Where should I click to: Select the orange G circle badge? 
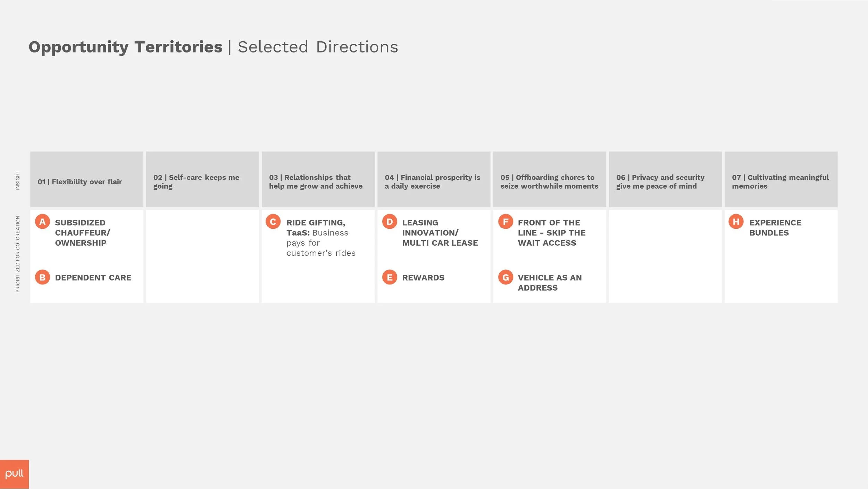506,277
